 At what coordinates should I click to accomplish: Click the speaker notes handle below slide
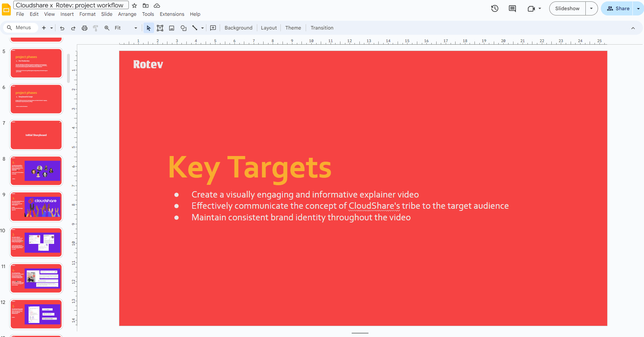point(360,333)
